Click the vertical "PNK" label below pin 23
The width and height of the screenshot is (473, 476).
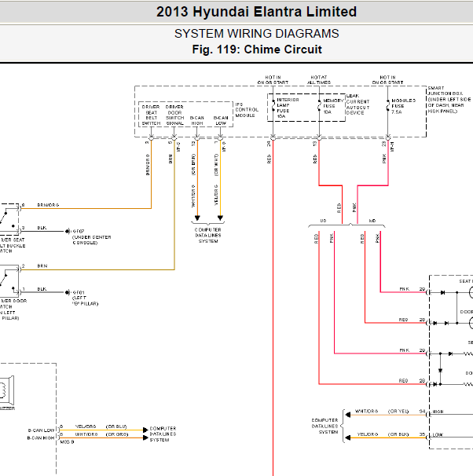[x=384, y=159]
